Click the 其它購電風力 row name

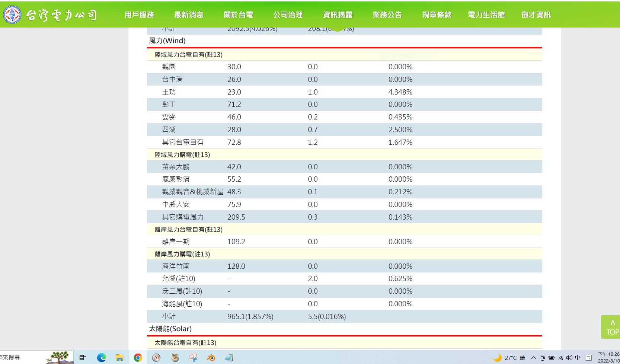(183, 217)
